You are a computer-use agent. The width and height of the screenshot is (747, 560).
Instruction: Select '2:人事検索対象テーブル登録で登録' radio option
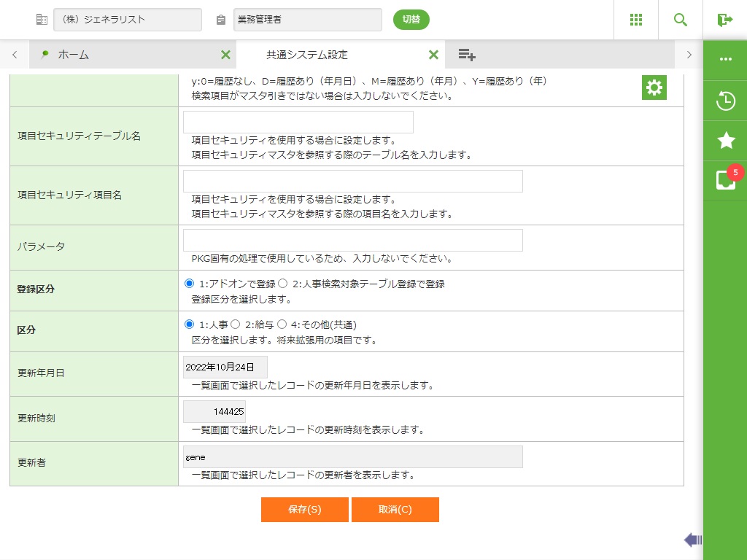[x=283, y=284]
